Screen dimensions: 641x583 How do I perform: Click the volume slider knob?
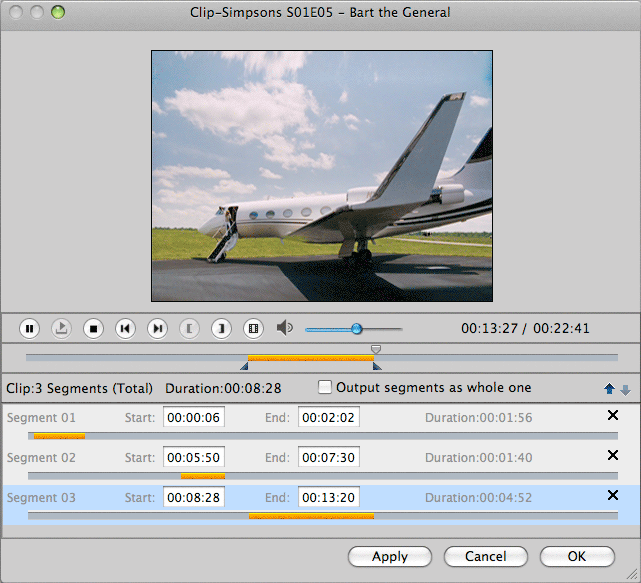pos(356,329)
